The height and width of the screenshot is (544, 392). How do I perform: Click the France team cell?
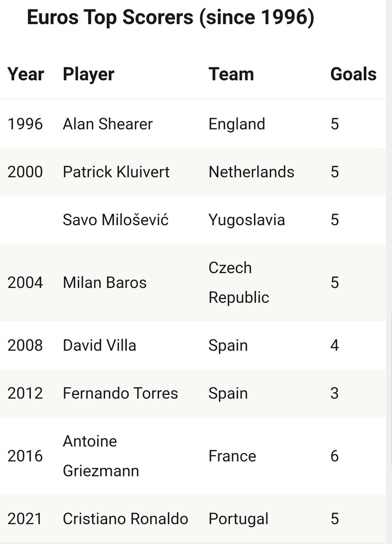point(232,456)
